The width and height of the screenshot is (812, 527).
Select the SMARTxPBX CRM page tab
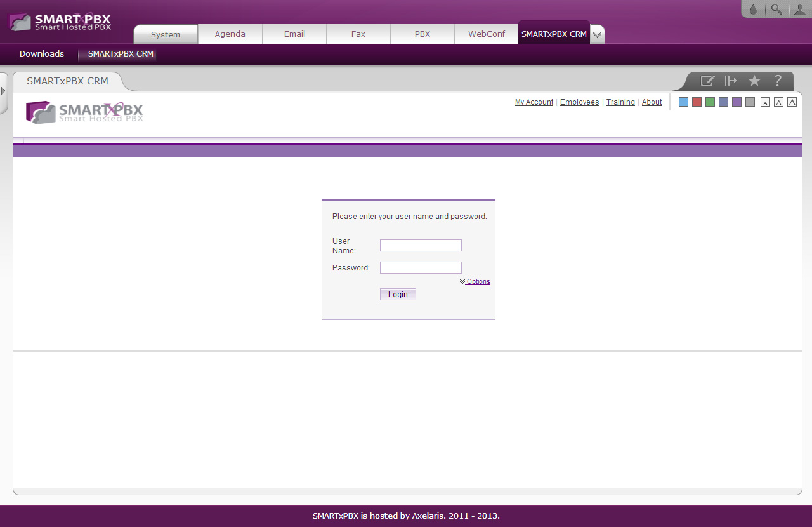pyautogui.click(x=68, y=81)
